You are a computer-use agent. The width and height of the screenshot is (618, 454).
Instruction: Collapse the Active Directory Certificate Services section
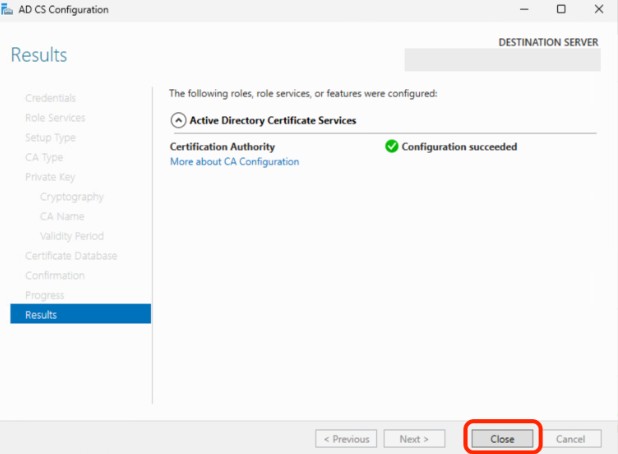pyautogui.click(x=178, y=120)
